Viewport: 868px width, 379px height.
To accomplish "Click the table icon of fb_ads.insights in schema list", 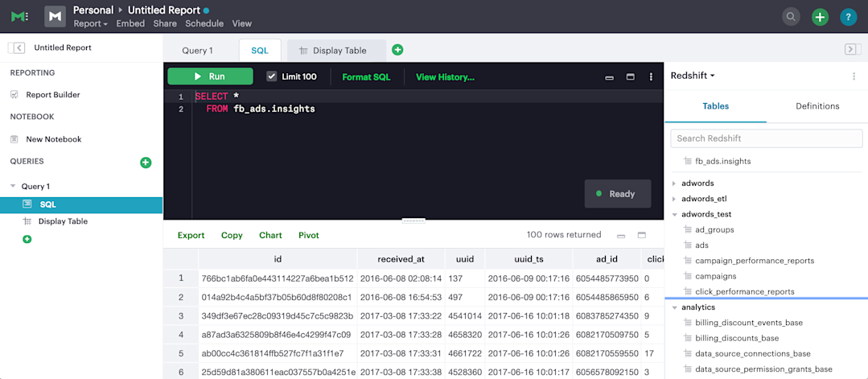I will 688,161.
